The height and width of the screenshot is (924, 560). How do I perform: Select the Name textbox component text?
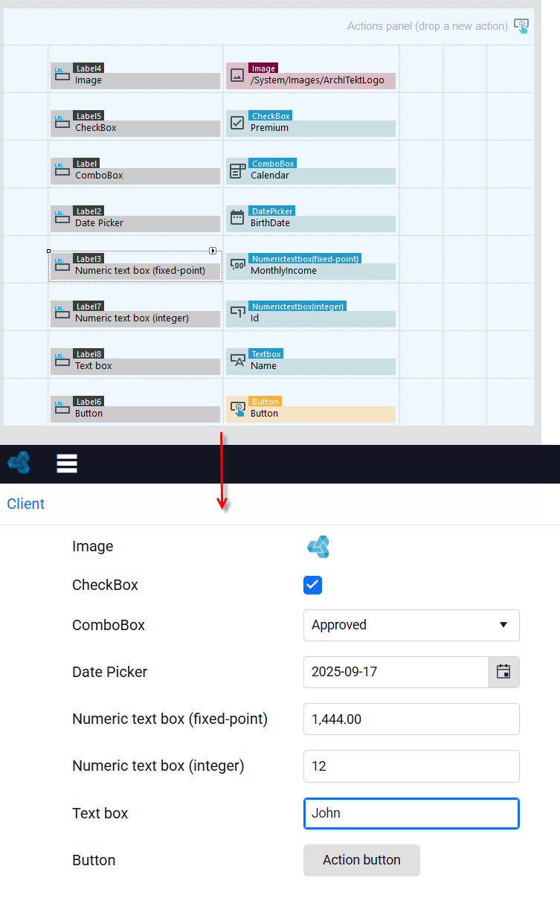coord(263,366)
